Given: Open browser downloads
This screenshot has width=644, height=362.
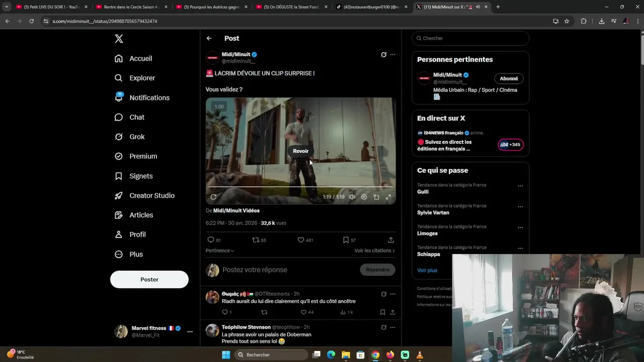Looking at the screenshot, I should click(601, 21).
